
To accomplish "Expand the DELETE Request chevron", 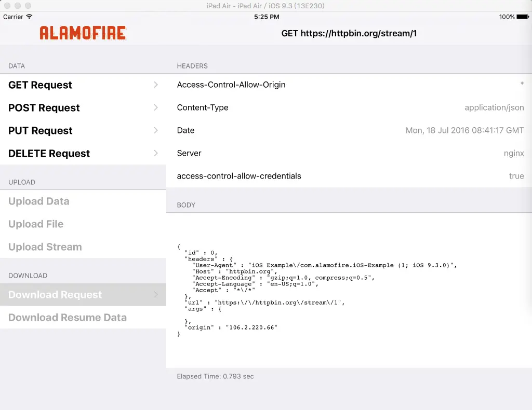I will point(156,153).
